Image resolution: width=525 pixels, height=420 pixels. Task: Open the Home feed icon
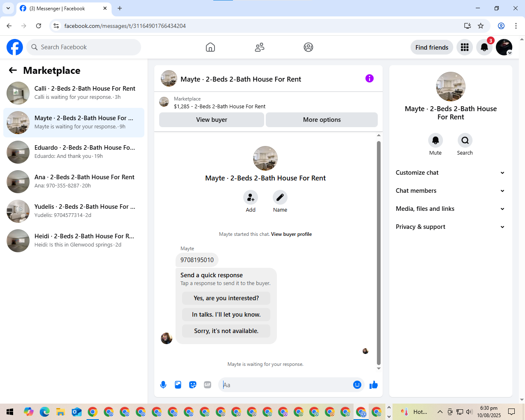[210, 47]
